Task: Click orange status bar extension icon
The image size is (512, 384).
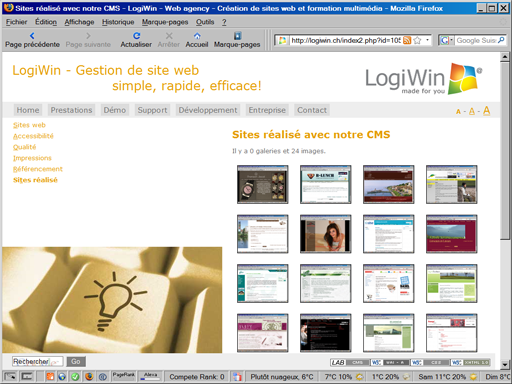Action: [x=50, y=377]
